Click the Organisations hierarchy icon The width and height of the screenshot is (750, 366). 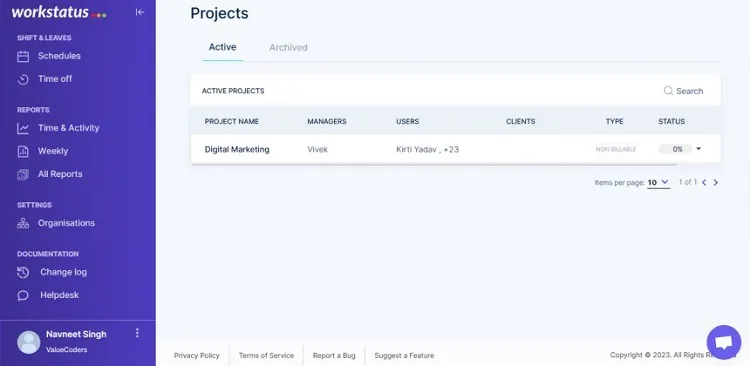[23, 223]
